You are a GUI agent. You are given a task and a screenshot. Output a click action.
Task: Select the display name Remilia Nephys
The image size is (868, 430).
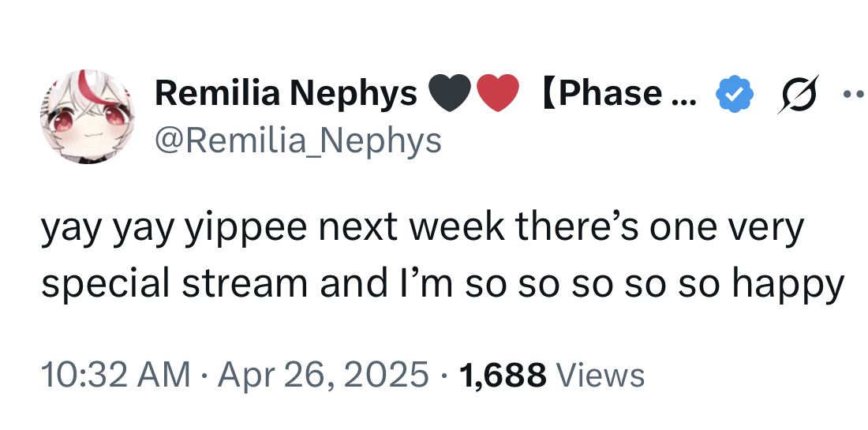click(286, 94)
